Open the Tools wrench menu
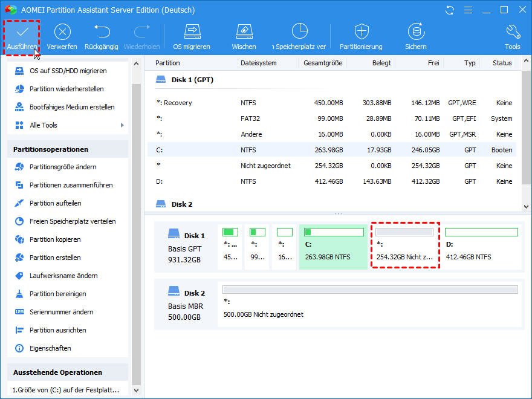 tap(512, 32)
